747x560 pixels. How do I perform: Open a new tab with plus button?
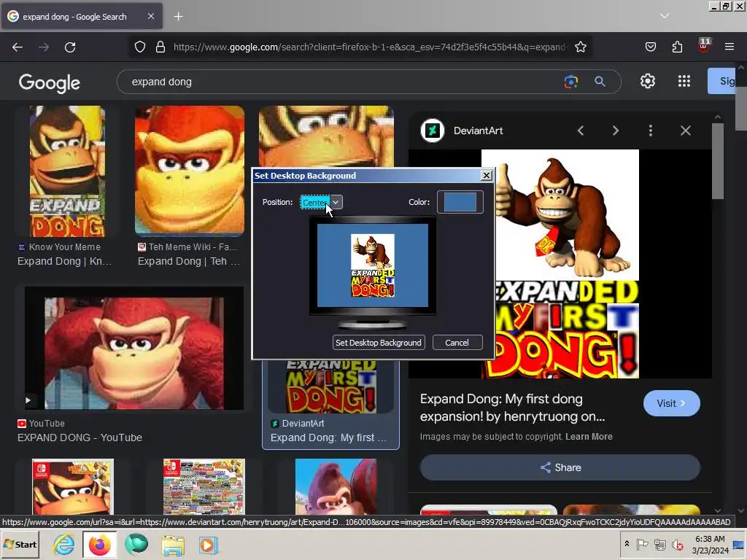pyautogui.click(x=178, y=17)
